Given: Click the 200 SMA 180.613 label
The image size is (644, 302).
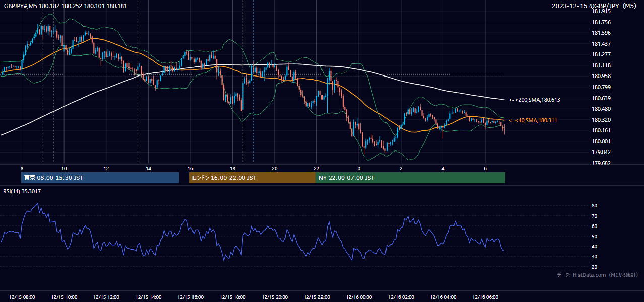Looking at the screenshot, I should pos(534,100).
